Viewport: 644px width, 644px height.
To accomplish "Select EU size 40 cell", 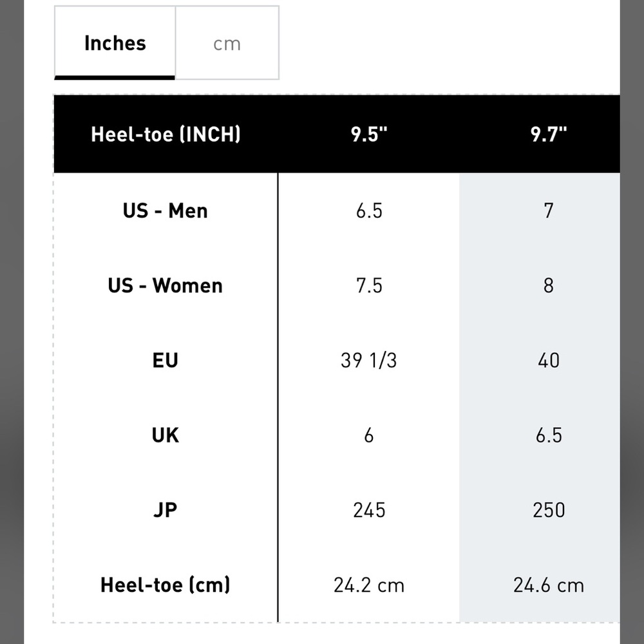I will click(548, 360).
